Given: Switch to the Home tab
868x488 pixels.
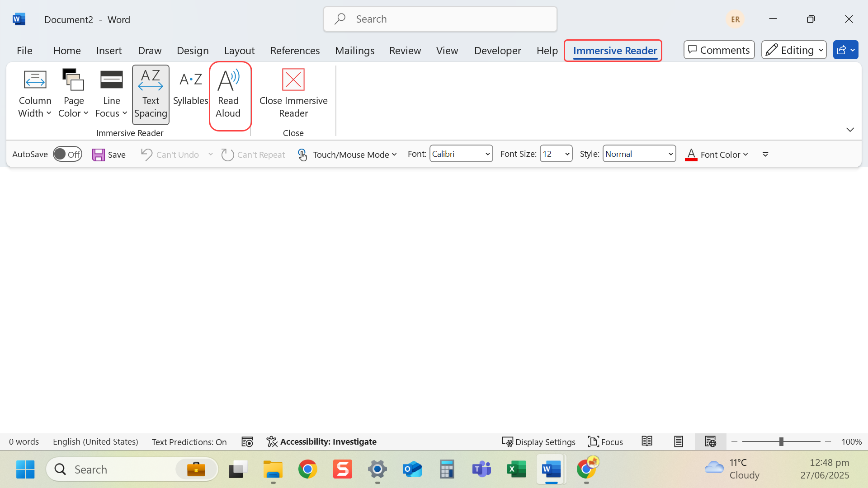Looking at the screenshot, I should [67, 50].
